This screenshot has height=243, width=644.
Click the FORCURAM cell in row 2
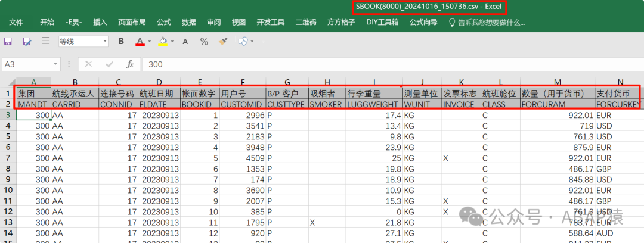tap(558, 104)
